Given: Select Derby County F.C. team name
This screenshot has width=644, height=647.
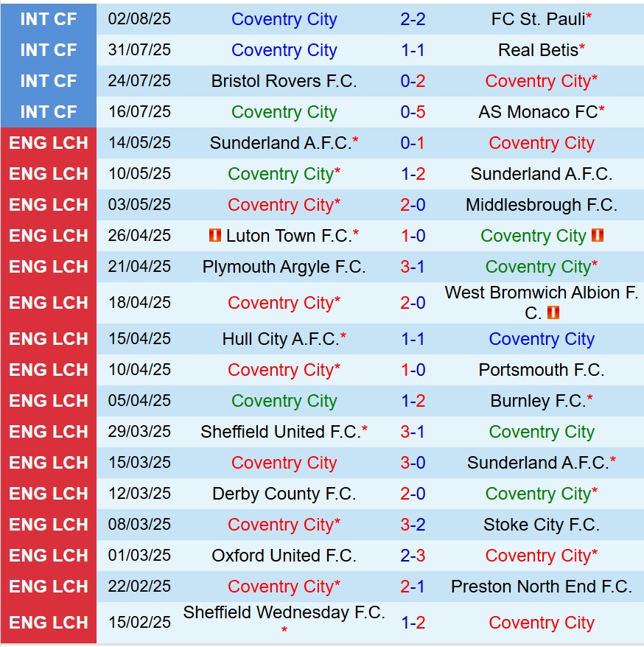Looking at the screenshot, I should point(284,494).
